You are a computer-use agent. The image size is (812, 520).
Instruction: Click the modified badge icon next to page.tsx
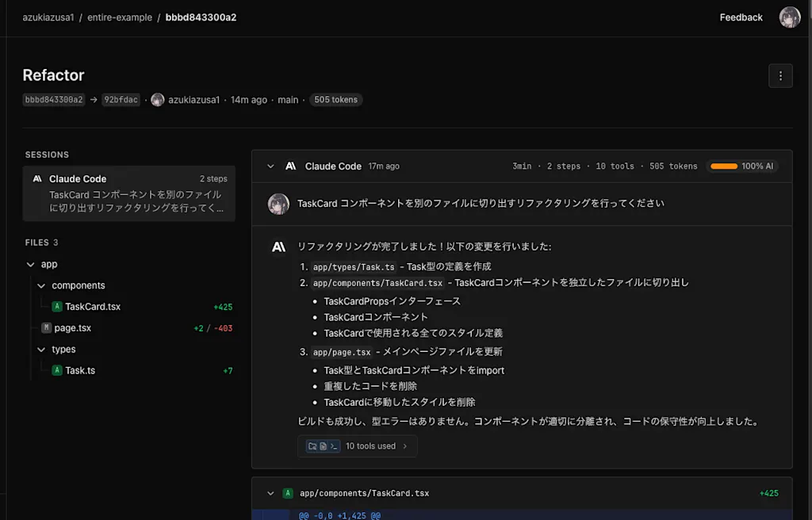point(46,328)
